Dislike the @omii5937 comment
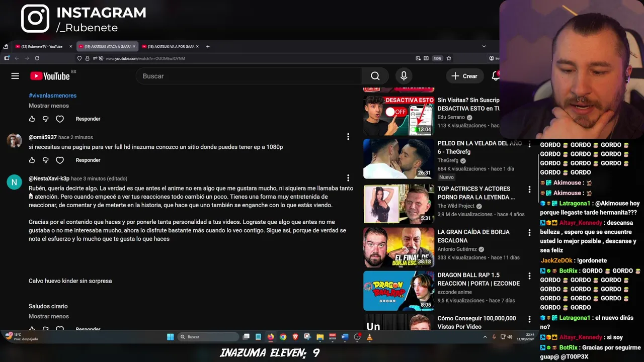 pyautogui.click(x=45, y=160)
